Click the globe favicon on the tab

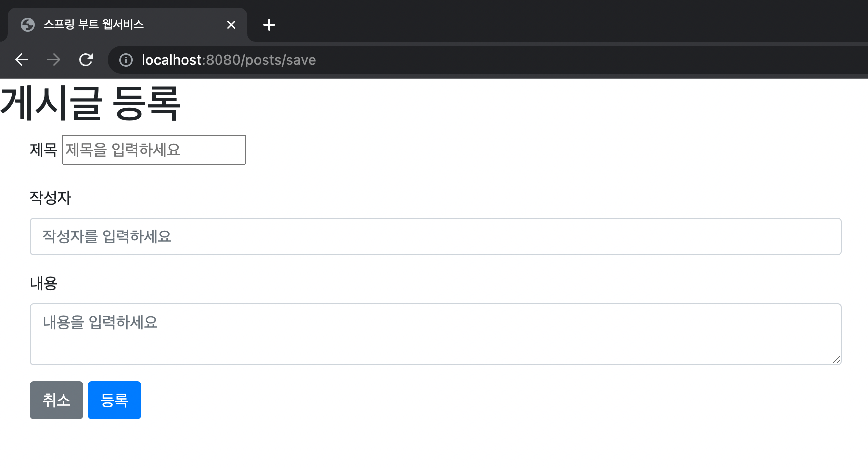tap(28, 25)
